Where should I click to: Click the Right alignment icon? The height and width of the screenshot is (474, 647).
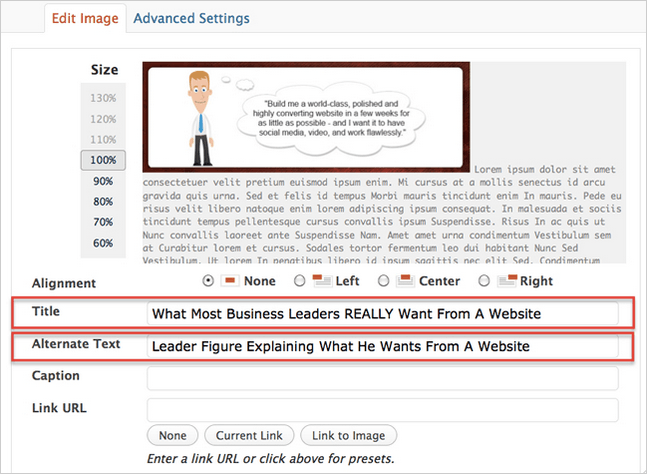(x=506, y=281)
